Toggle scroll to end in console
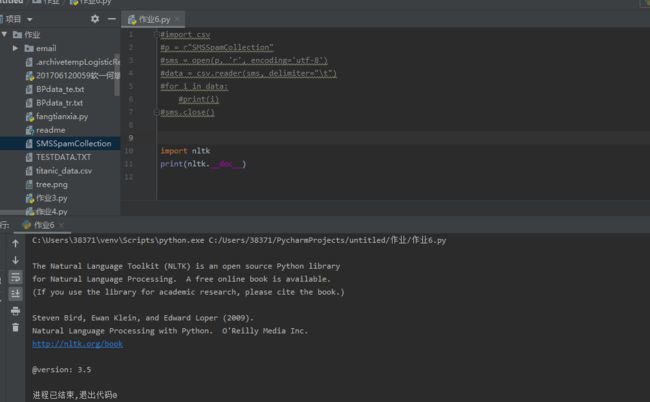650x402 pixels. (15, 294)
